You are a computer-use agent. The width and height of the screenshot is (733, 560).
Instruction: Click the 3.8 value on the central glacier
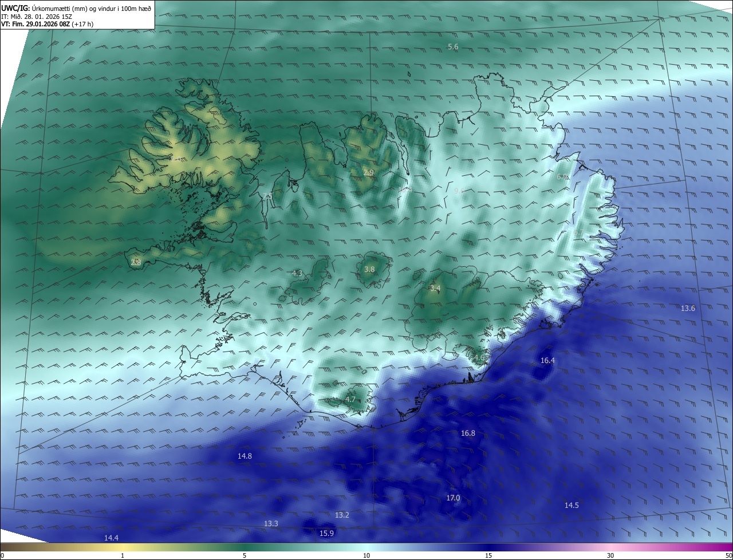(x=369, y=269)
